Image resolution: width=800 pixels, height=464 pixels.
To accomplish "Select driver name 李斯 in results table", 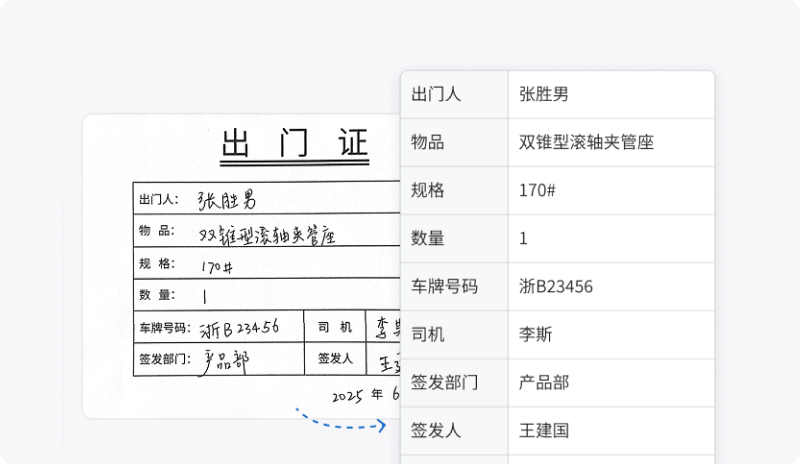I will coord(536,335).
